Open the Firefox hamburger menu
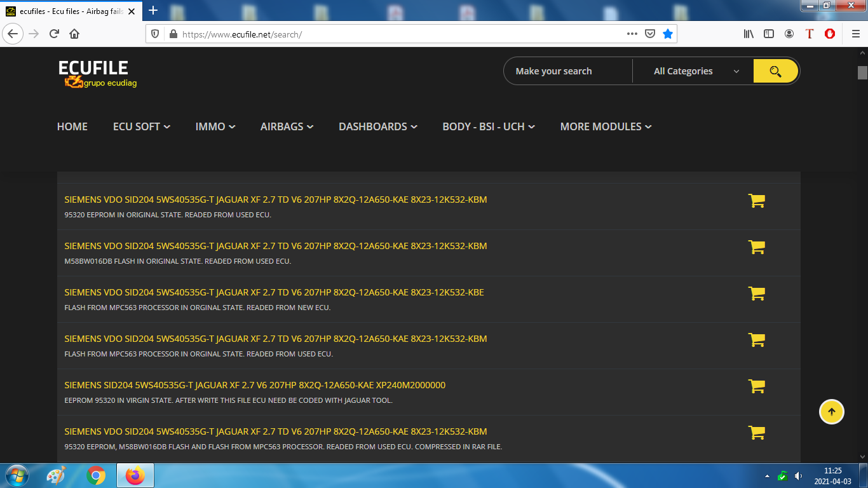 tap(855, 34)
